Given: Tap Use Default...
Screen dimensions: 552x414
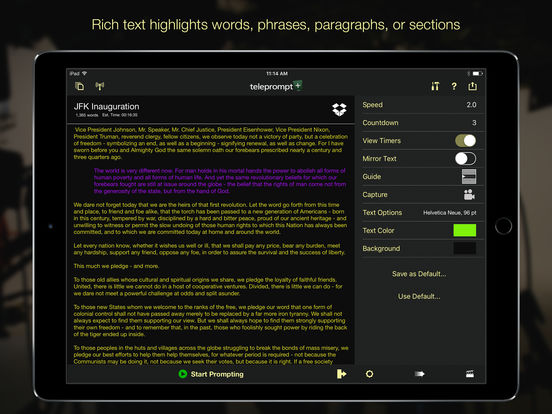Looking at the screenshot, I should (x=419, y=296).
